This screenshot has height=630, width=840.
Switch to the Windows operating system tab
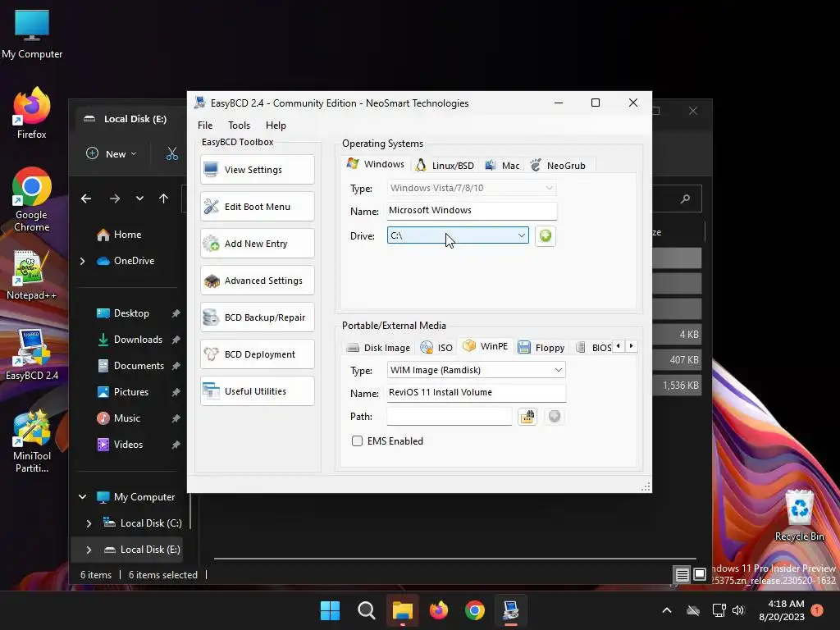376,164
